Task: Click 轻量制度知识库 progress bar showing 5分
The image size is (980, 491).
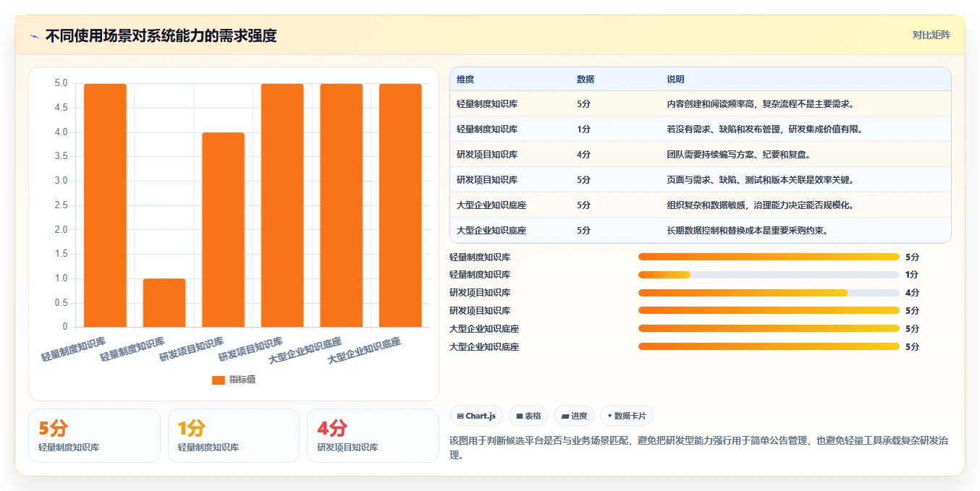Action: pos(769,257)
